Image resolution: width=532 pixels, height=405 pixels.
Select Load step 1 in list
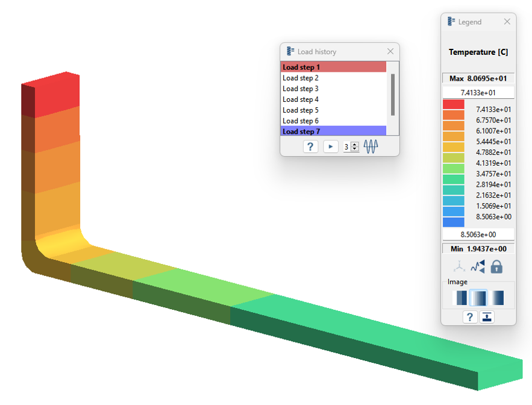coord(333,67)
